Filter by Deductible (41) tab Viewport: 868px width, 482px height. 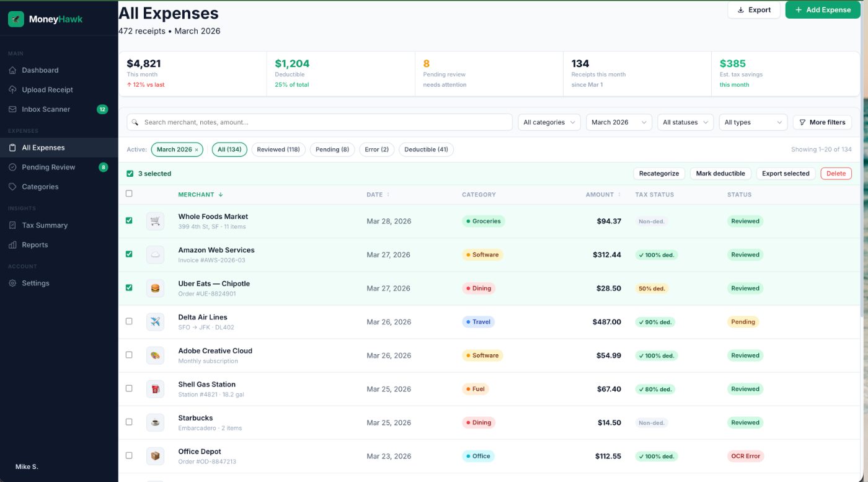tap(426, 150)
